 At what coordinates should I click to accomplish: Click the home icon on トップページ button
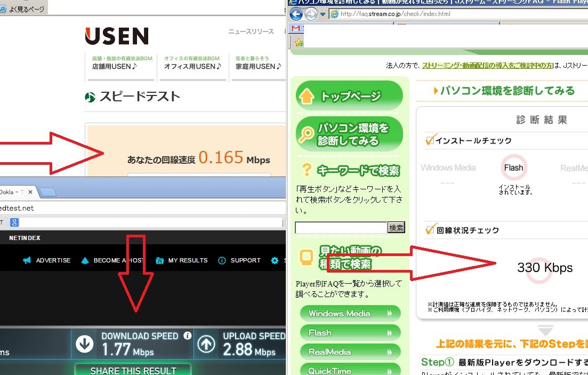pyautogui.click(x=307, y=96)
